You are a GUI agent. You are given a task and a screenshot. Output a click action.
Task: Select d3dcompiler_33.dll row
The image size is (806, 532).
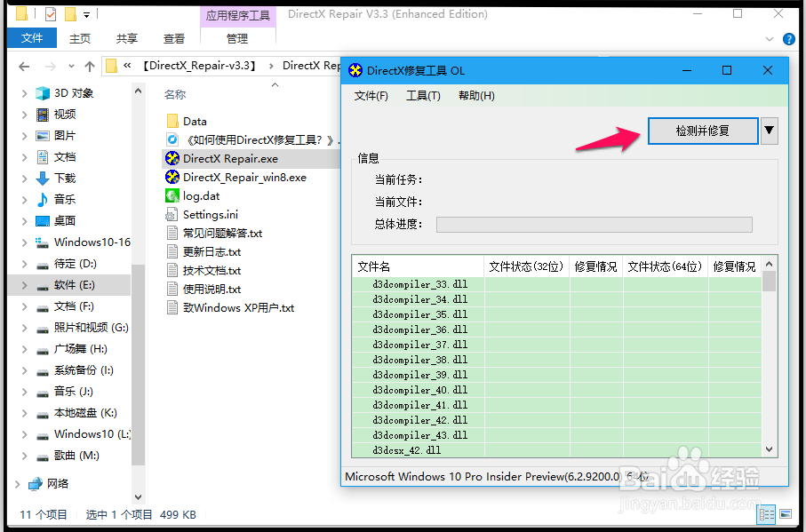click(x=556, y=284)
